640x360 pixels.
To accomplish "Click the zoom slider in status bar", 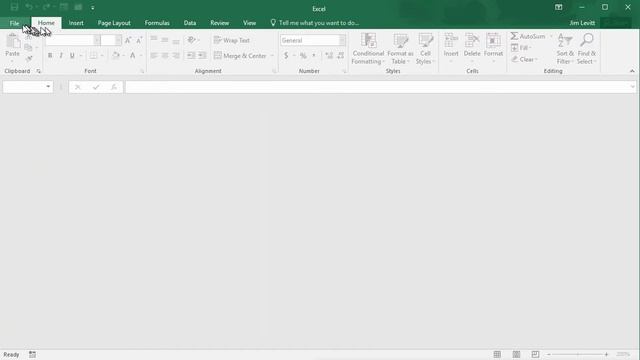I will (x=578, y=354).
